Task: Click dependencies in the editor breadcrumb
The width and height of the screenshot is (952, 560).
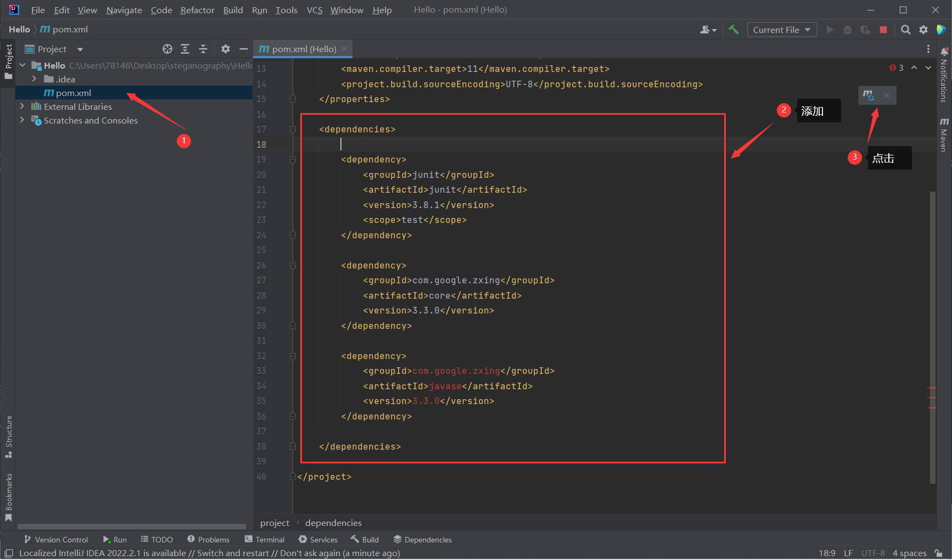Action: [333, 523]
